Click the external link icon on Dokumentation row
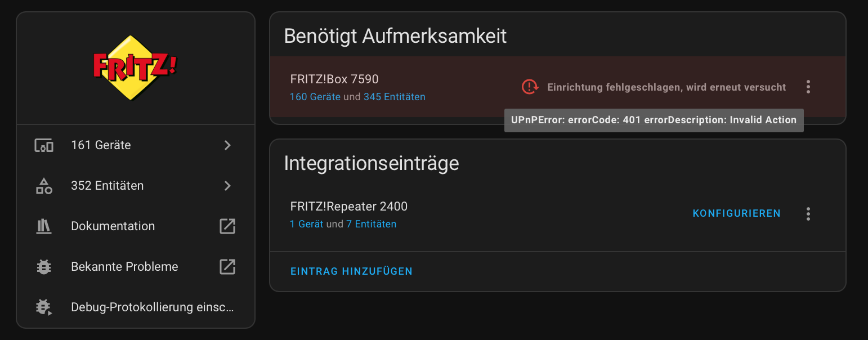The height and width of the screenshot is (340, 868). 227,226
